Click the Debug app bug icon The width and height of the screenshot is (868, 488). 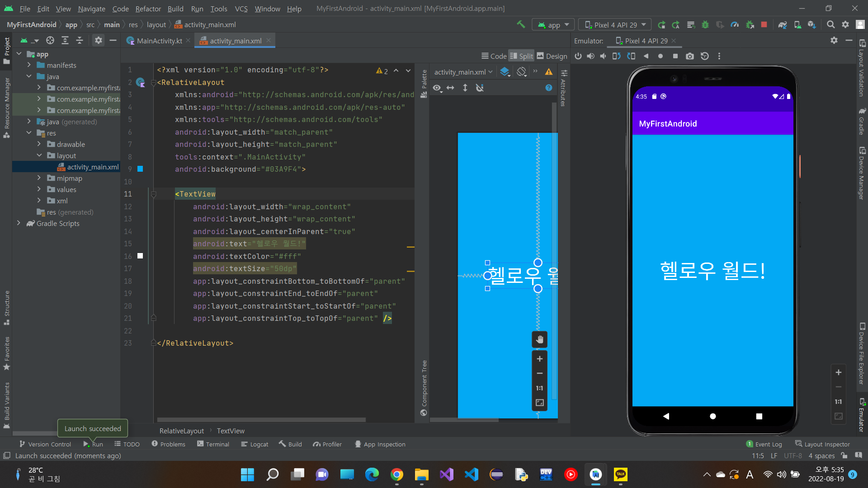(x=705, y=25)
